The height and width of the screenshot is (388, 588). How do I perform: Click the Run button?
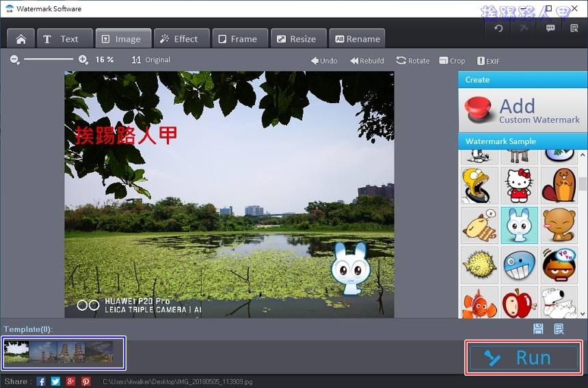(x=524, y=357)
